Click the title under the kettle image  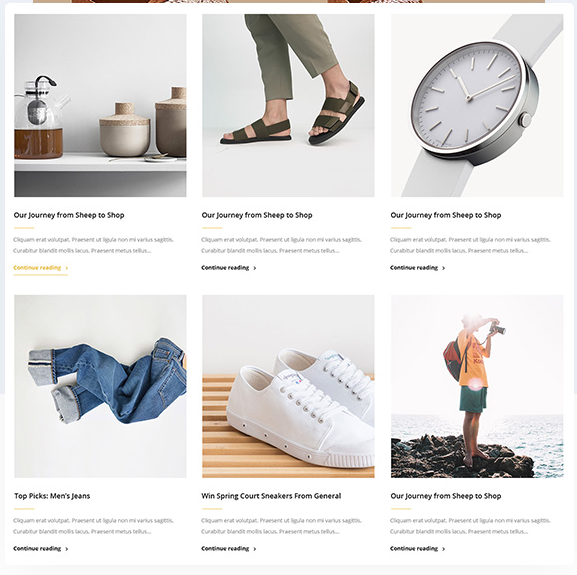pos(69,215)
